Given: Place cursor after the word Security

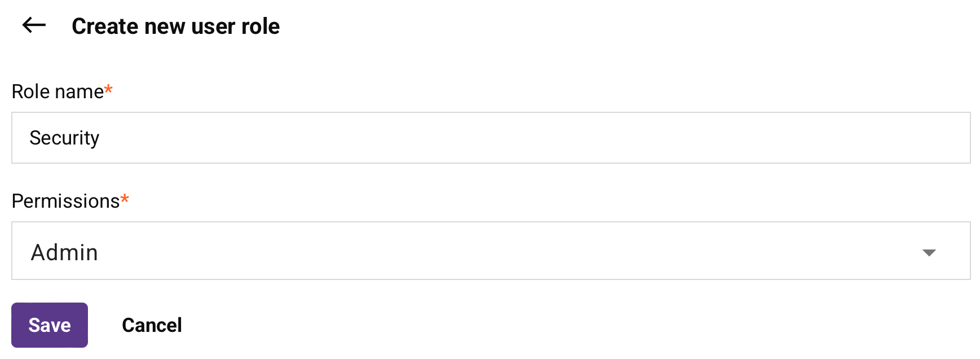Looking at the screenshot, I should [100, 138].
